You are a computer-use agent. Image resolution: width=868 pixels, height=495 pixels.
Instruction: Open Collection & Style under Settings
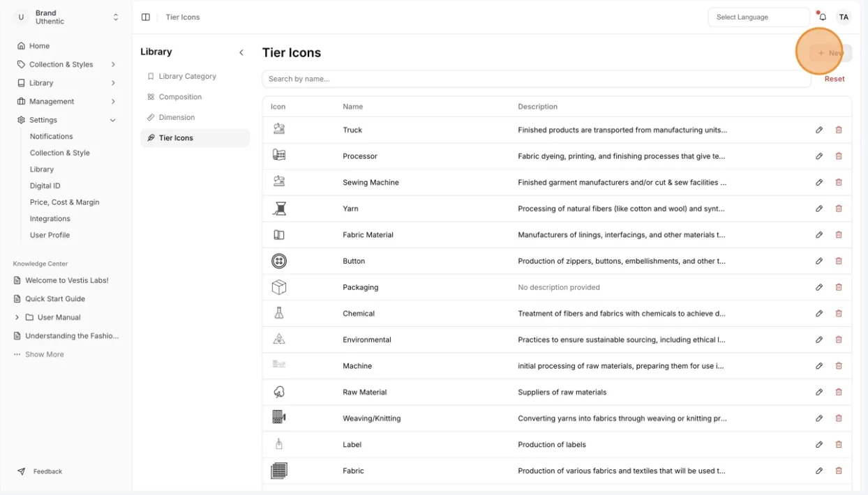[60, 153]
